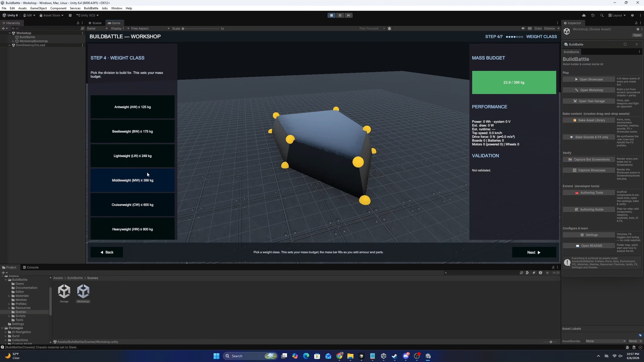Open the Layout dropdown
The image size is (644, 362).
click(617, 15)
